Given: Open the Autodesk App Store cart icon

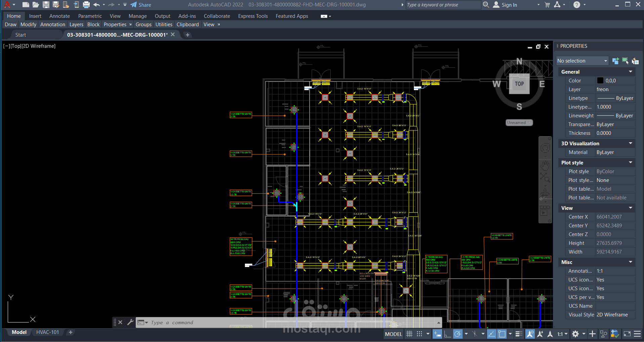Looking at the screenshot, I should coord(547,5).
